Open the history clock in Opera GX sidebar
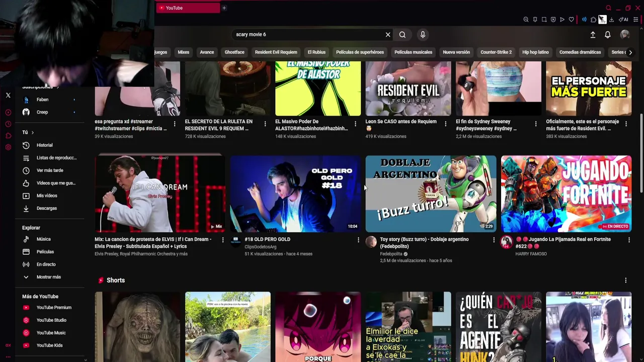The image size is (644, 362). click(8, 124)
